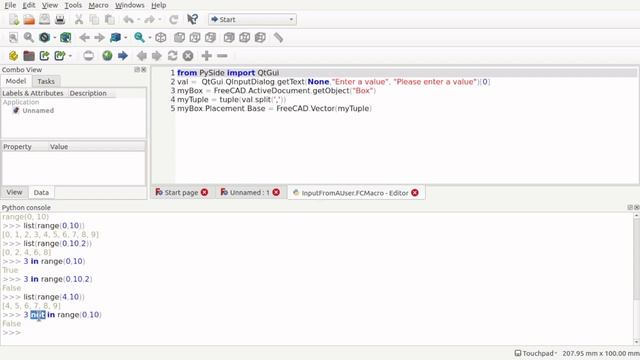Select the View property tab
This screenshot has height=360, width=640.
tap(14, 192)
